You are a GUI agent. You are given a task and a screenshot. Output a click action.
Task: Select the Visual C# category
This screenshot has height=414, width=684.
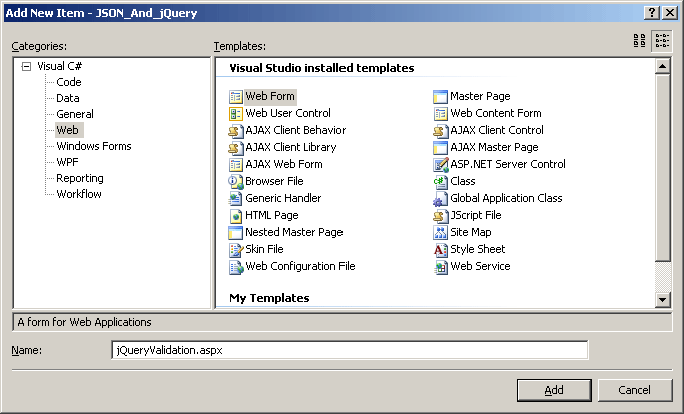tap(59, 66)
